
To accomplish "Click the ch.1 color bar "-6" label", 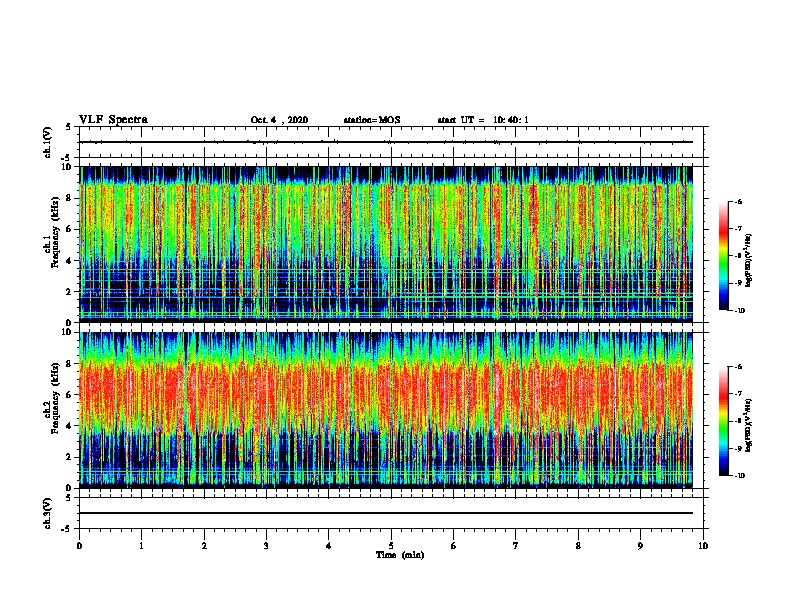I will [x=738, y=201].
